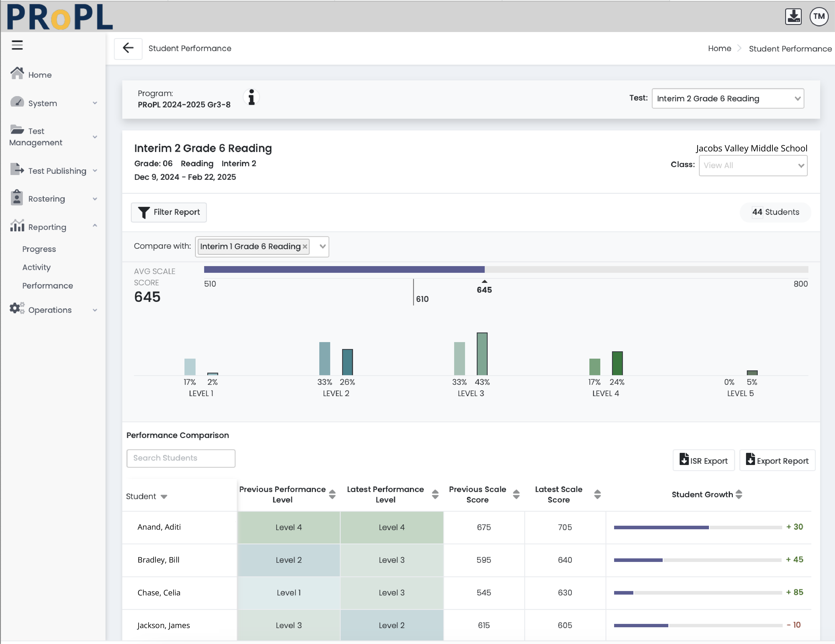Click the back arrow button
The height and width of the screenshot is (644, 835).
(x=128, y=48)
